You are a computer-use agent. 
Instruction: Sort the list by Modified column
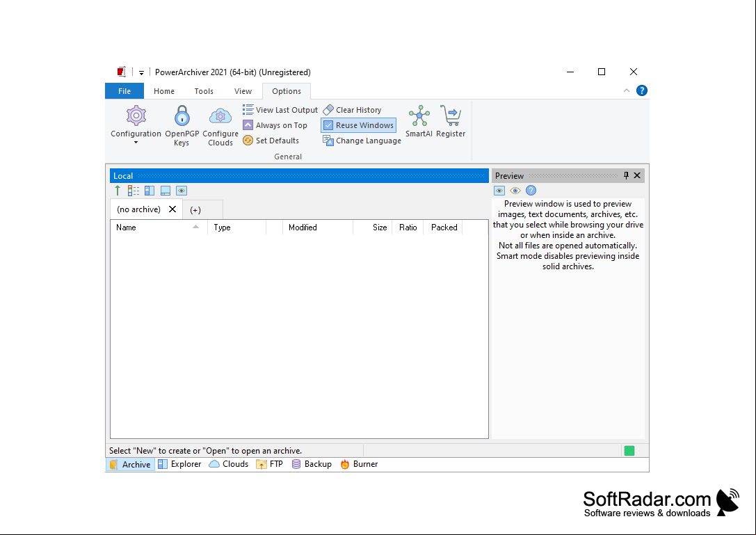click(319, 227)
